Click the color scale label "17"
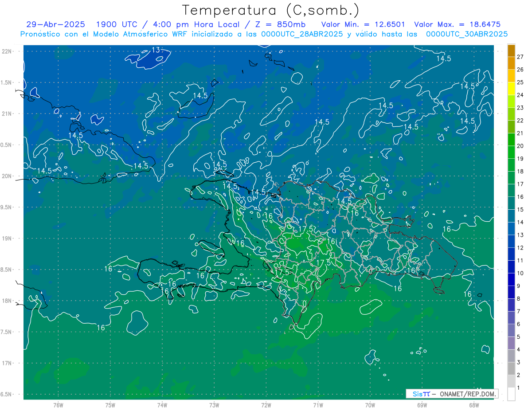The height and width of the screenshot is (411, 532). tap(520, 184)
